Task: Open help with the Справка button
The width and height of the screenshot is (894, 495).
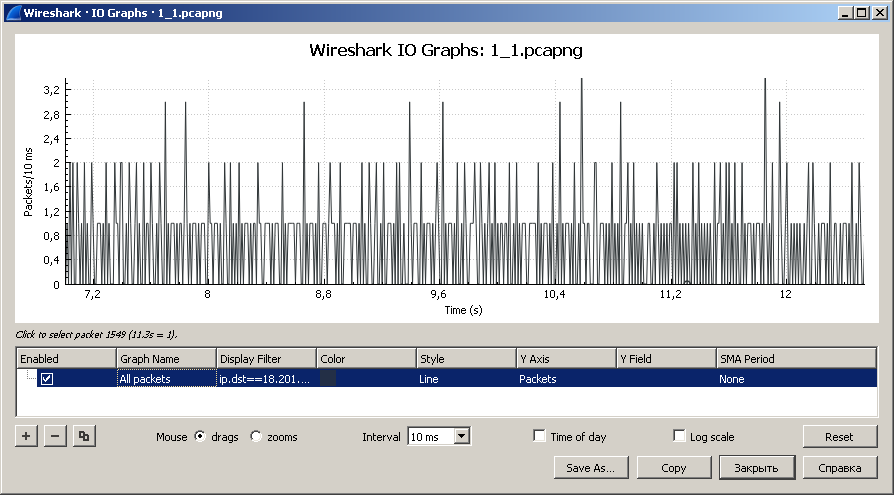Action: click(x=840, y=468)
